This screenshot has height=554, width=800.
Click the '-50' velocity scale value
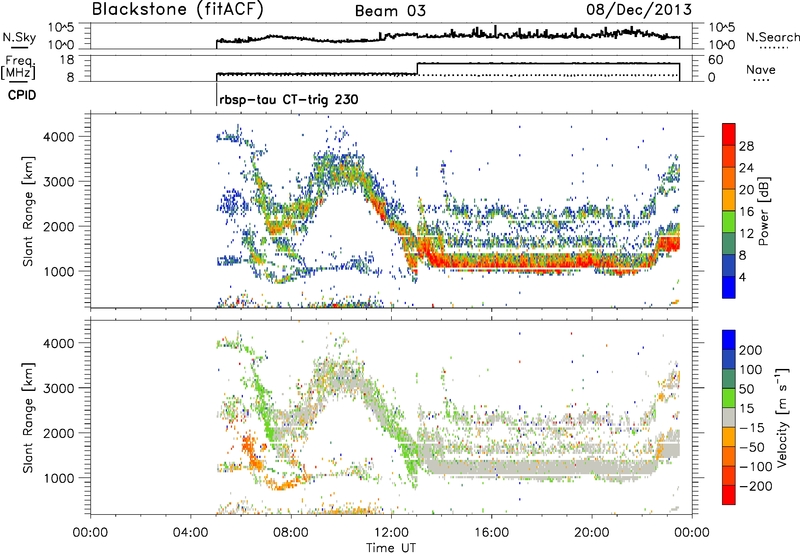pos(751,447)
